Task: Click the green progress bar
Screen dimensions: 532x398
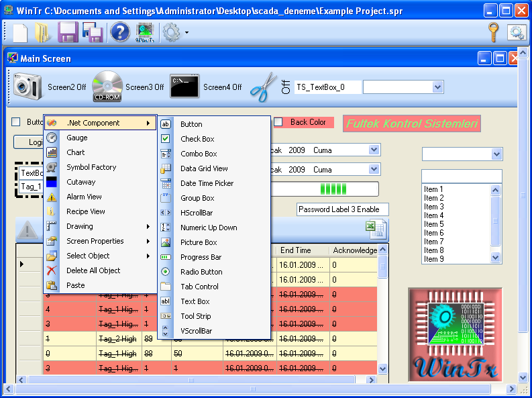Action: (333, 189)
